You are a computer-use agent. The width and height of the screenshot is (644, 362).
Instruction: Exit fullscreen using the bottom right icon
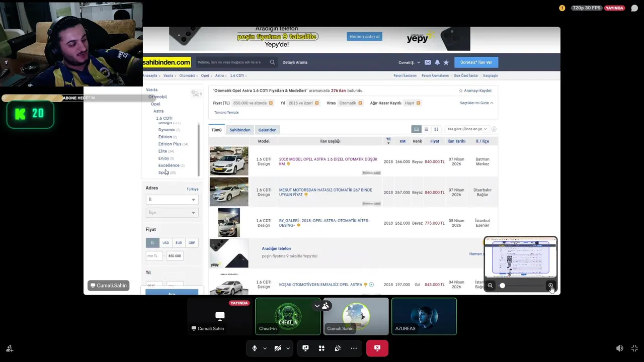[x=634, y=348]
